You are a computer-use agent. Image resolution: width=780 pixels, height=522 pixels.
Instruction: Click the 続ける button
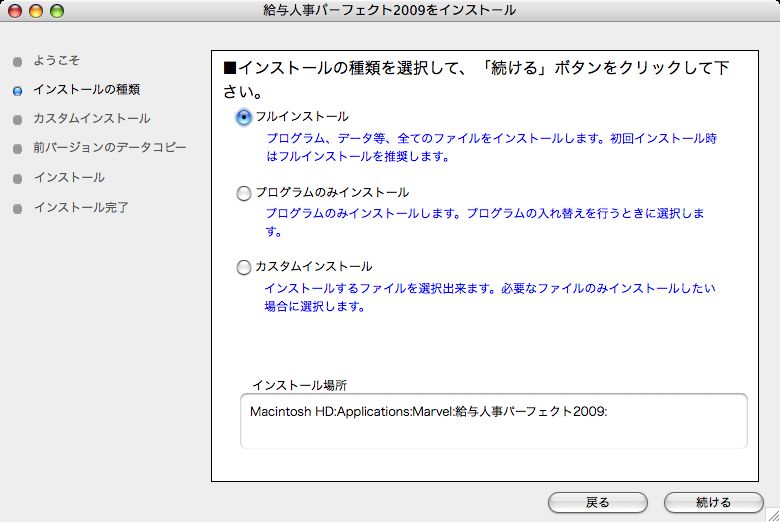[713, 503]
